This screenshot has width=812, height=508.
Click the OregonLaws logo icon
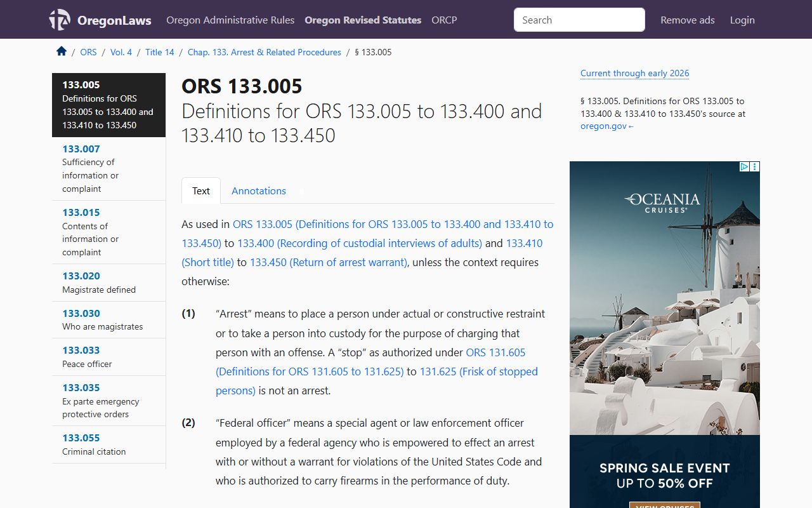coord(60,20)
